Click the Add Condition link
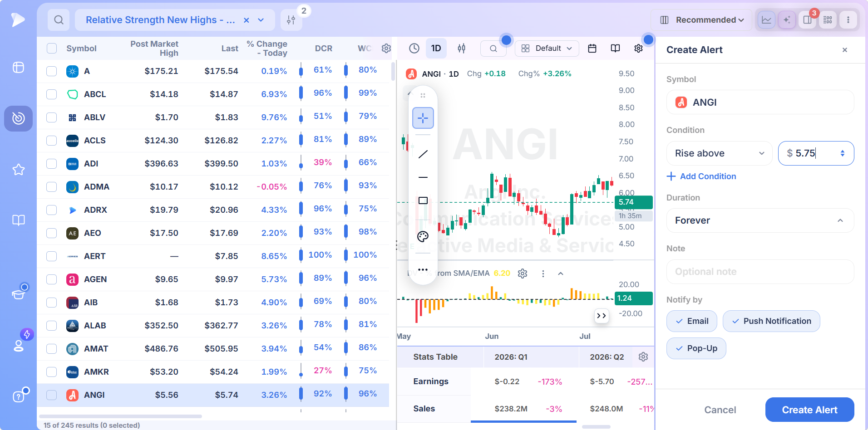 coord(701,176)
